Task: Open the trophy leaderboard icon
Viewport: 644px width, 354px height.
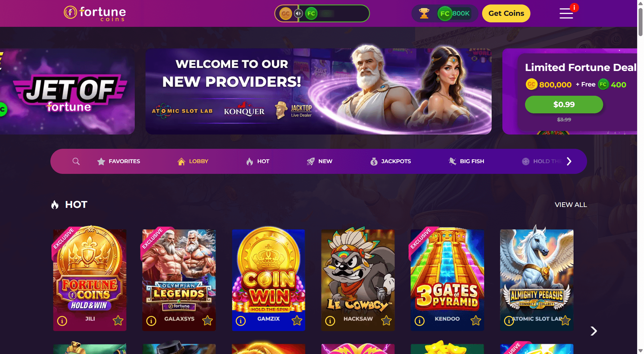Action: click(x=424, y=13)
